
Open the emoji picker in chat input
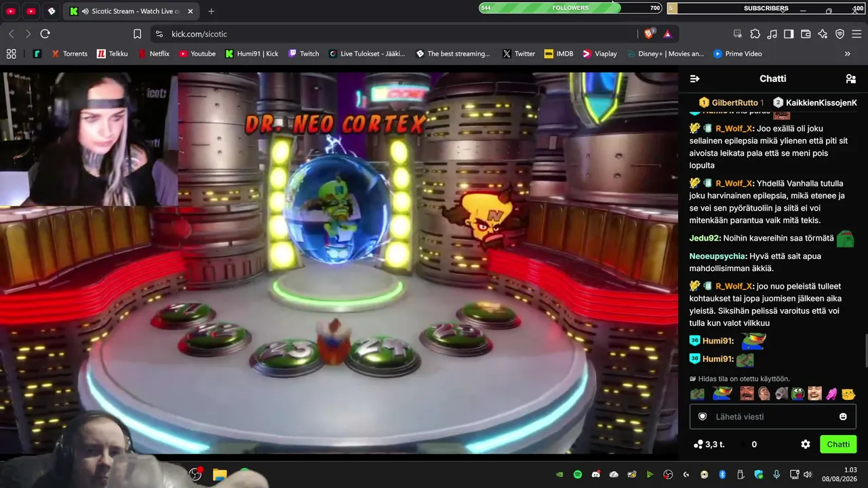843,417
